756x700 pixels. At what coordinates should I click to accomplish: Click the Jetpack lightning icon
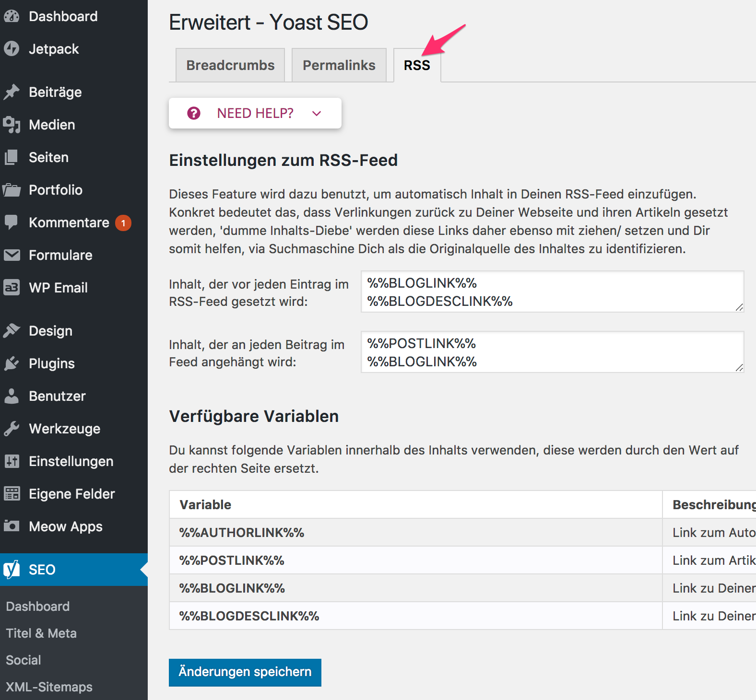pos(12,49)
